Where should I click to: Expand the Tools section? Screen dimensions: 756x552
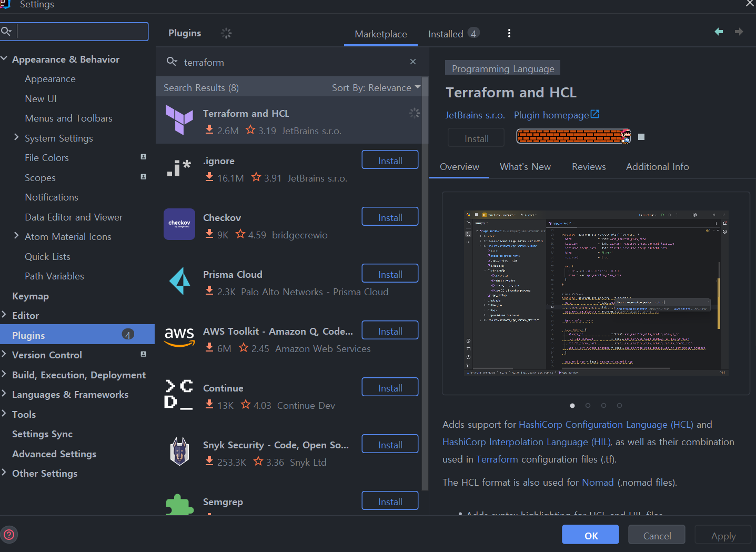pos(4,414)
